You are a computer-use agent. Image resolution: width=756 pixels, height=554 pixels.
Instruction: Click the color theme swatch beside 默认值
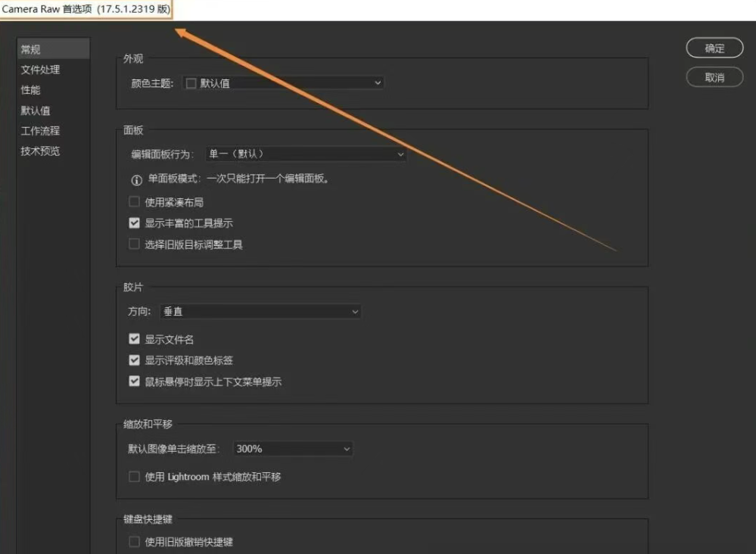191,83
